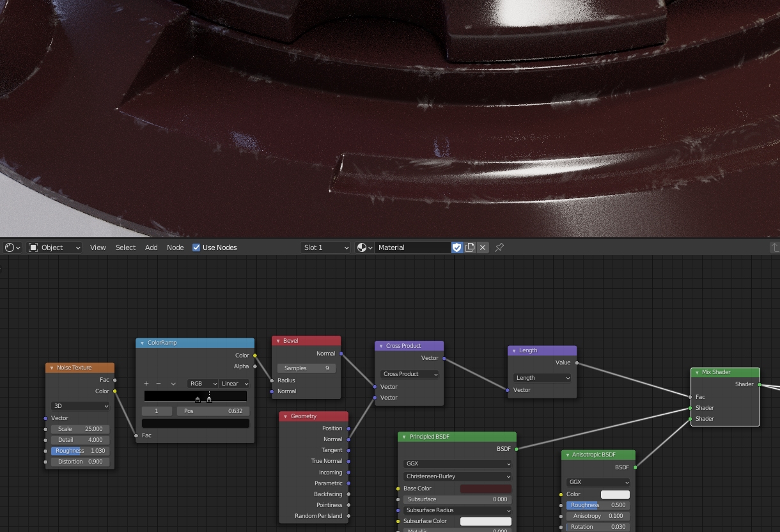
Task: Add a color stop with the plus icon
Action: tap(146, 384)
